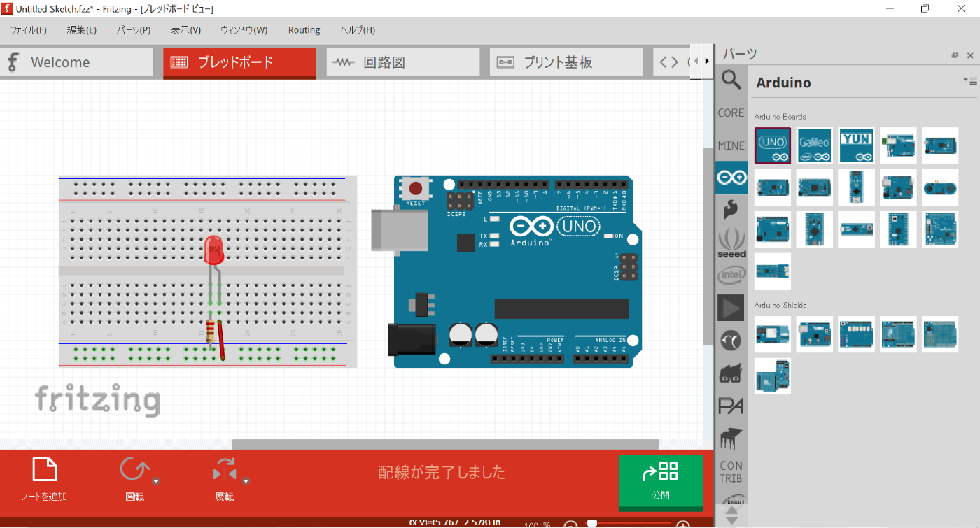Select the red LED on the breadboard
This screenshot has width=980, height=528.
(213, 250)
